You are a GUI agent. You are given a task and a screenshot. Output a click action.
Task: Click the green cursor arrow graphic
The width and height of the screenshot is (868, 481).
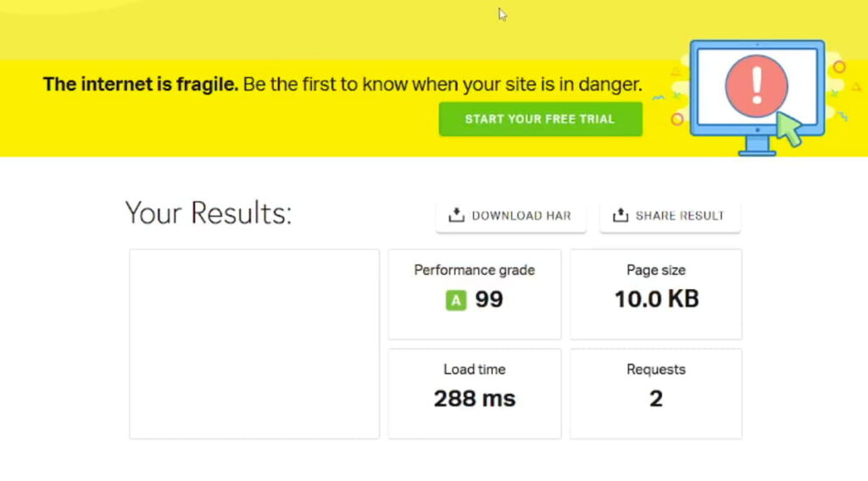[x=789, y=129]
